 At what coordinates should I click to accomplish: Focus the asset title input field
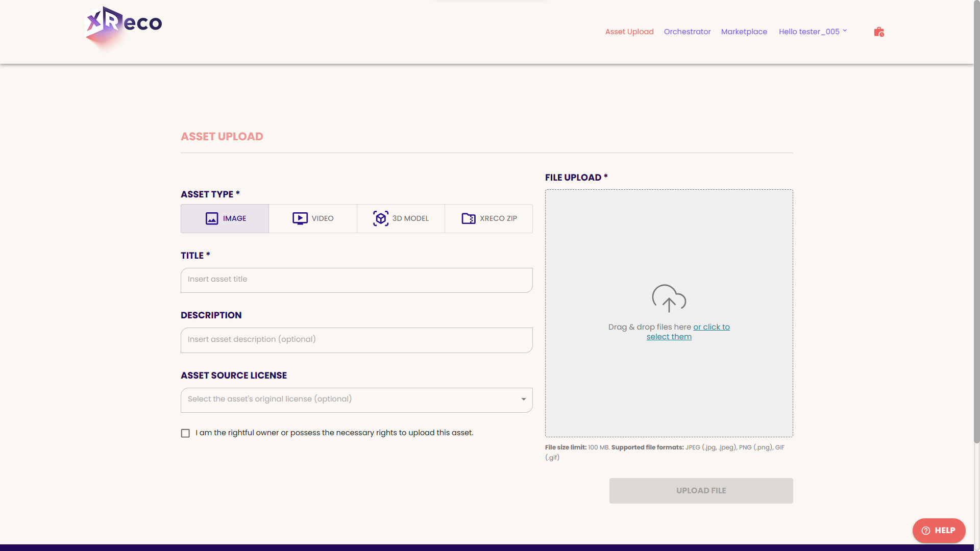coord(356,280)
